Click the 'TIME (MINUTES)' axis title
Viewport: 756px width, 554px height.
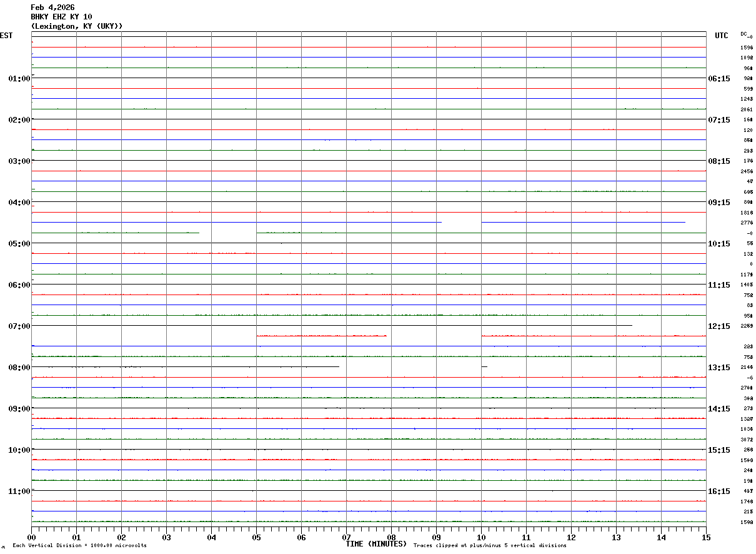click(377, 544)
